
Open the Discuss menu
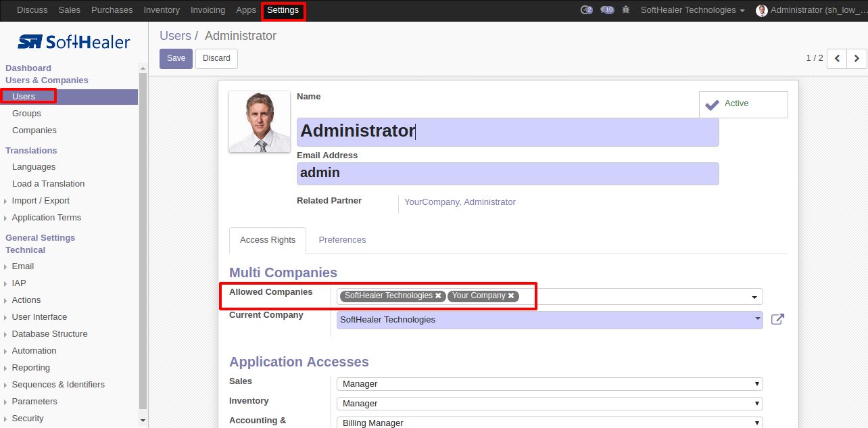(x=32, y=10)
